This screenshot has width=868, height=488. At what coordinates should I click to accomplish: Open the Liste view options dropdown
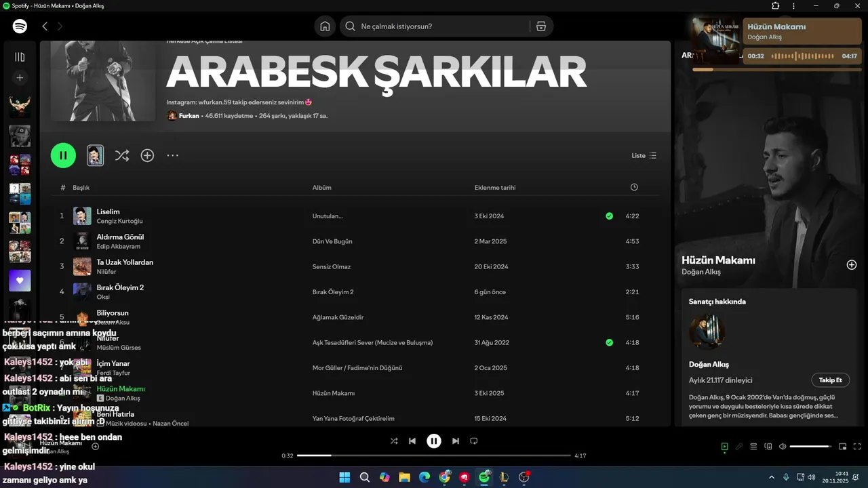(x=644, y=155)
